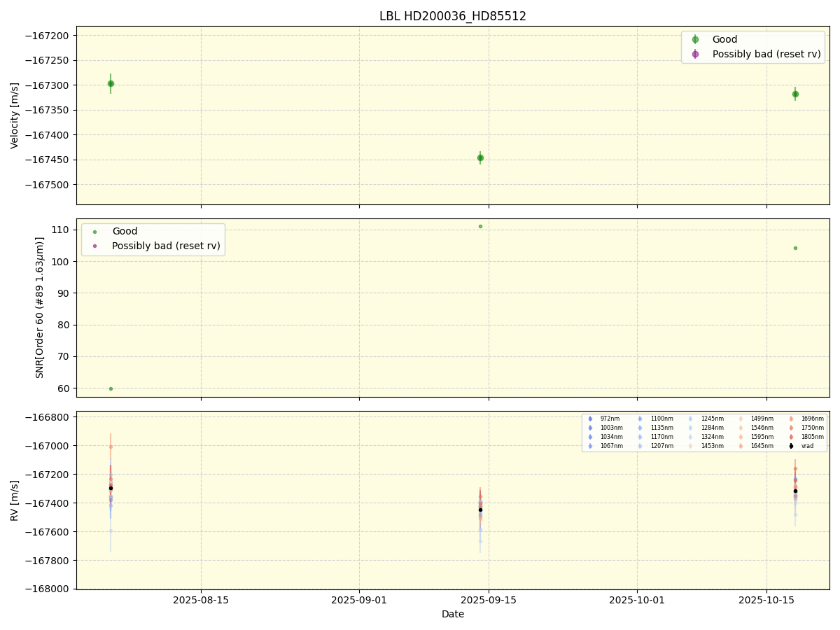Screen dimensions: 840x630
Task: Click the 1805nm legend marker
Action: pos(792,437)
